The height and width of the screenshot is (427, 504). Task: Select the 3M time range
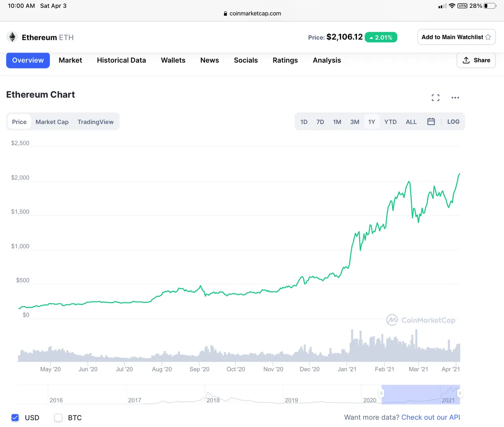[355, 122]
